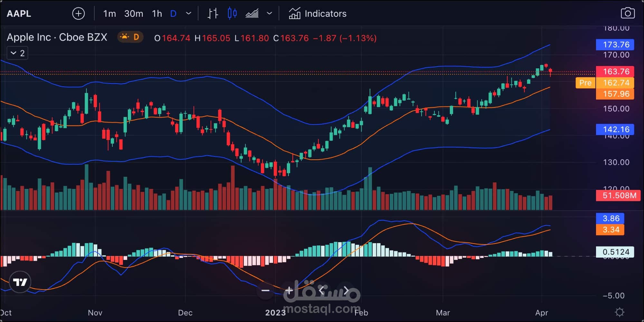Click the 51.508M volume label
This screenshot has width=644, height=322.
point(618,195)
